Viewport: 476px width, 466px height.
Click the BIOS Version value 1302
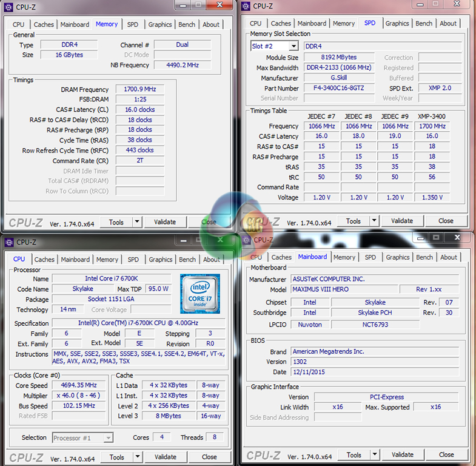[375, 362]
